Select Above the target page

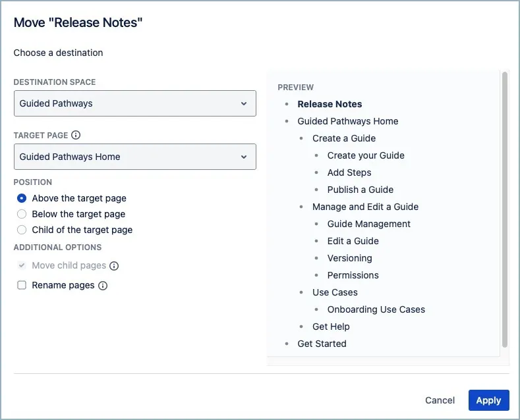(x=22, y=198)
